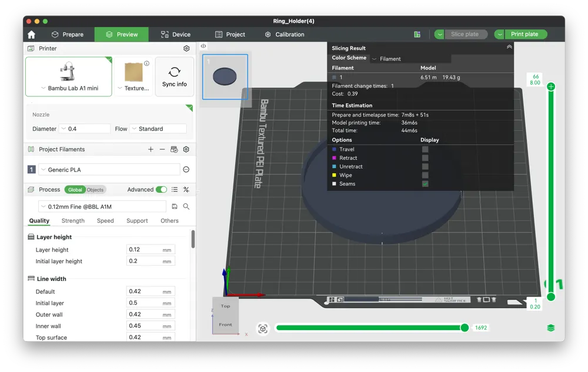
Task: Click filament 1 color swatch in Slicing Result
Action: click(334, 78)
